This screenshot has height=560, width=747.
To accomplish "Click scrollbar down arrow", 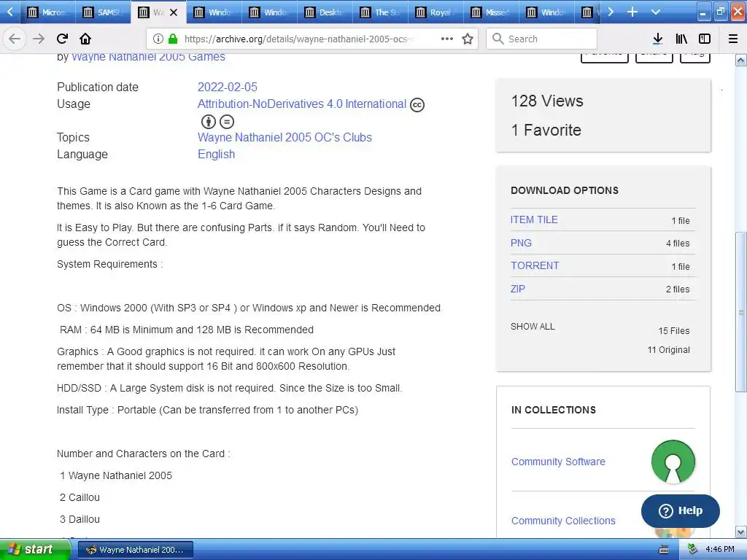I will tap(740, 532).
